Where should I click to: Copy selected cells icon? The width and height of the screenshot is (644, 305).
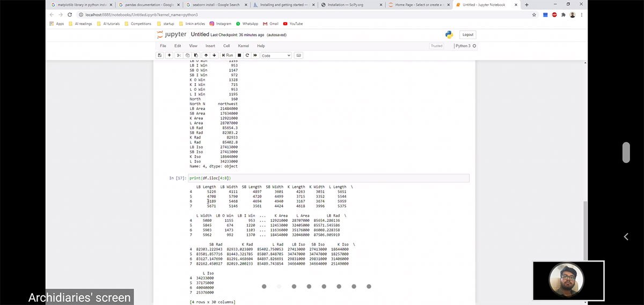tap(188, 55)
